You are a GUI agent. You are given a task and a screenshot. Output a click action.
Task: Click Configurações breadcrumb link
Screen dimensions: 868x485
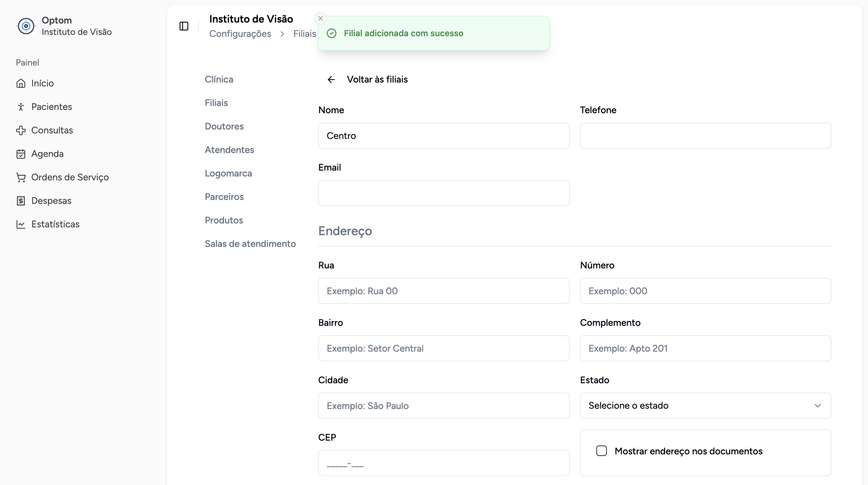click(240, 34)
